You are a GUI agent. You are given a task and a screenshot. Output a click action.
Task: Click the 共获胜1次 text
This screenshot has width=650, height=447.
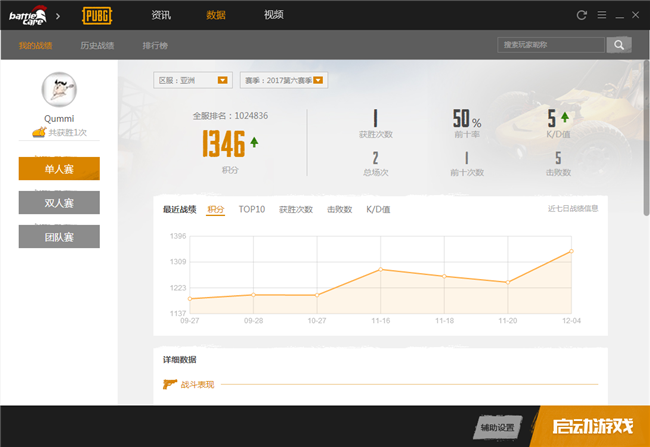coord(68,133)
